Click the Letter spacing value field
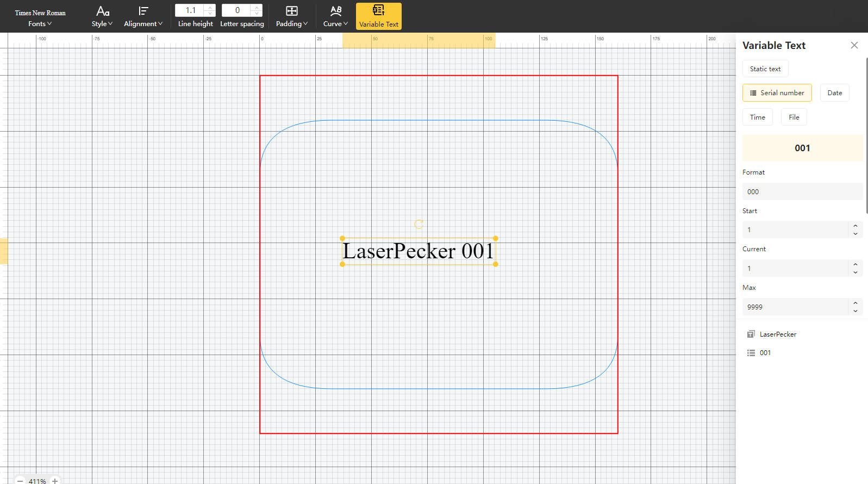Viewport: 868px width, 484px height. (237, 10)
